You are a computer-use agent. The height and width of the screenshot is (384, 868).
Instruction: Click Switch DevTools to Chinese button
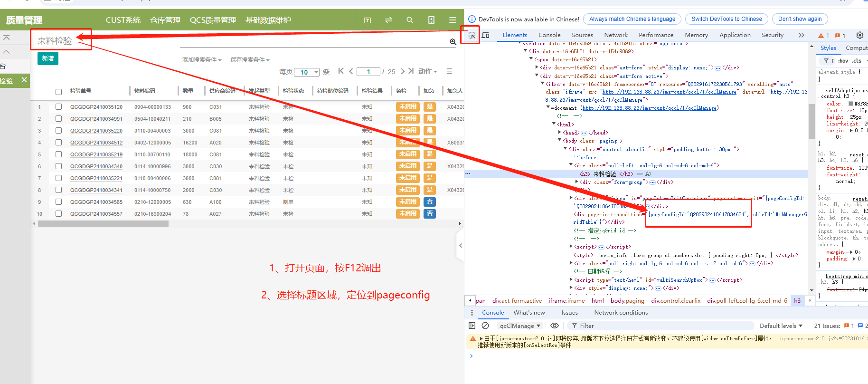726,19
